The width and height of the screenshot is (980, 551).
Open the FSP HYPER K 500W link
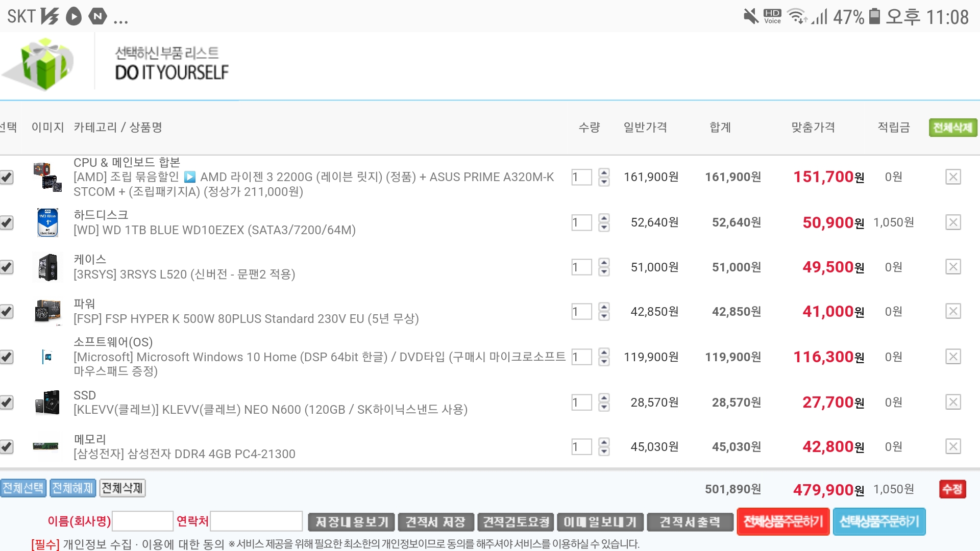pyautogui.click(x=246, y=319)
